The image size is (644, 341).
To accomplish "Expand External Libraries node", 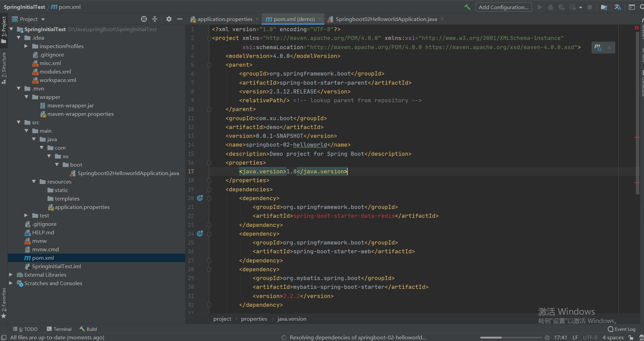I will [x=11, y=275].
